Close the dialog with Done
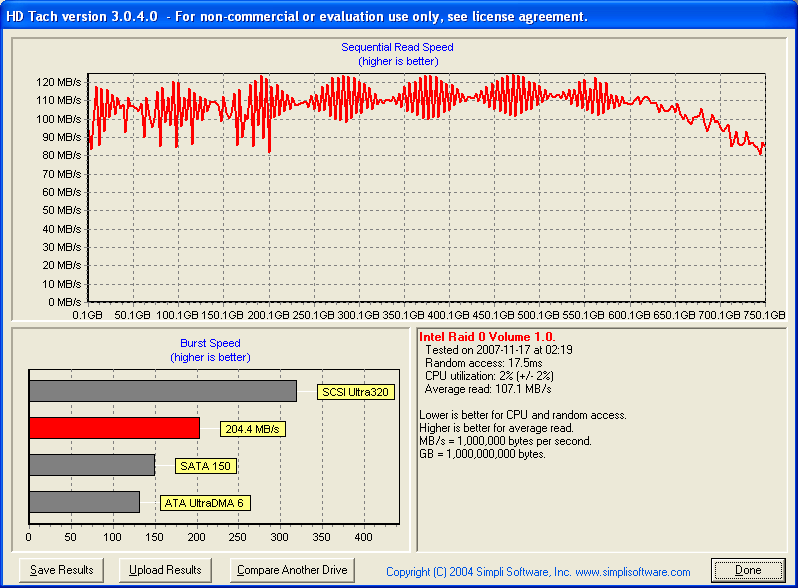This screenshot has height=588, width=798. pyautogui.click(x=748, y=570)
